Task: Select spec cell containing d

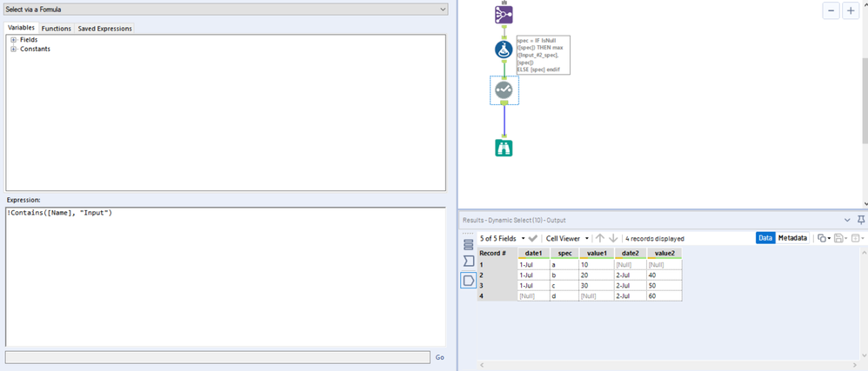Action: pos(564,295)
